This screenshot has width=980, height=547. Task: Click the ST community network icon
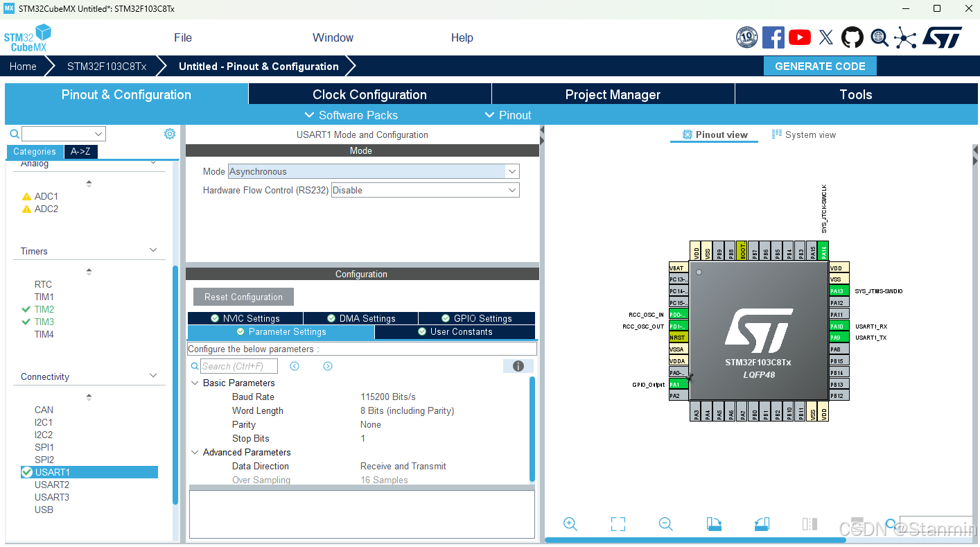905,37
